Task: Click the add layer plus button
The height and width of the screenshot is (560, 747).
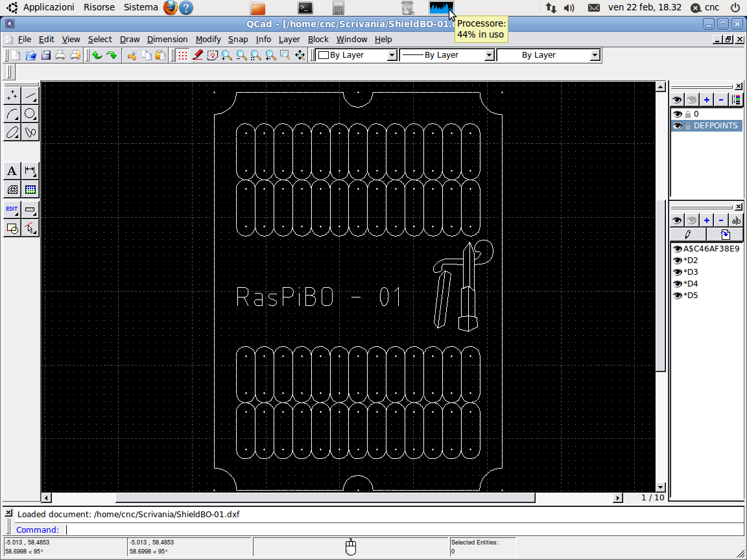Action: pyautogui.click(x=707, y=100)
